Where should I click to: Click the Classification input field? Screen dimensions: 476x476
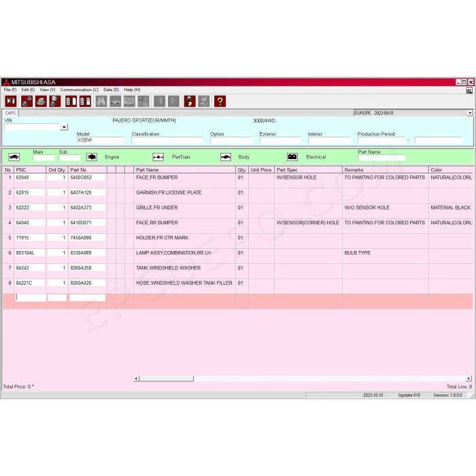click(x=167, y=140)
